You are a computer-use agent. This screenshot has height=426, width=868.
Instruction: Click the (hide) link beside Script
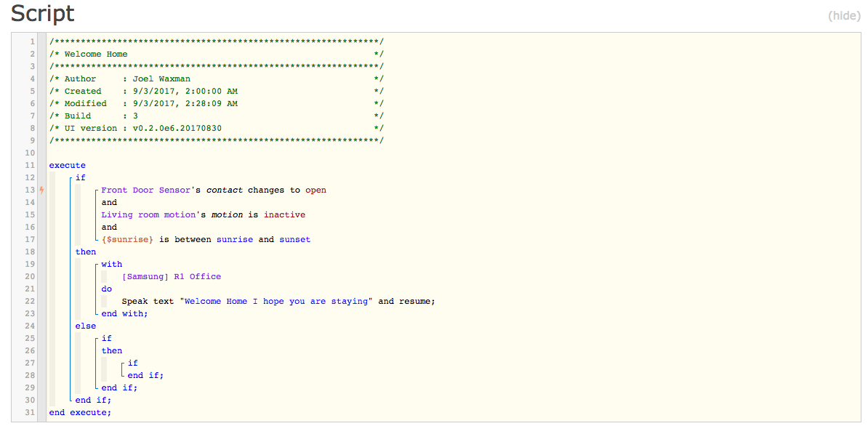[844, 16]
